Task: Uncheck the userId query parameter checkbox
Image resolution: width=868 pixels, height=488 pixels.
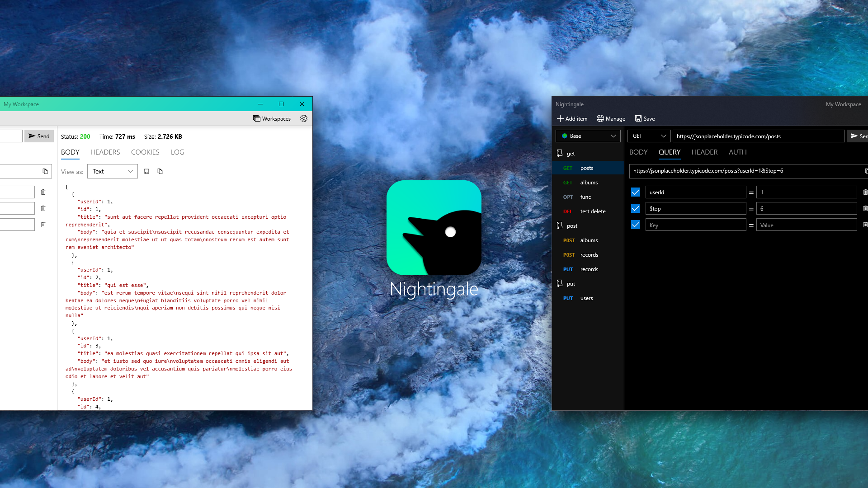Action: tap(635, 192)
